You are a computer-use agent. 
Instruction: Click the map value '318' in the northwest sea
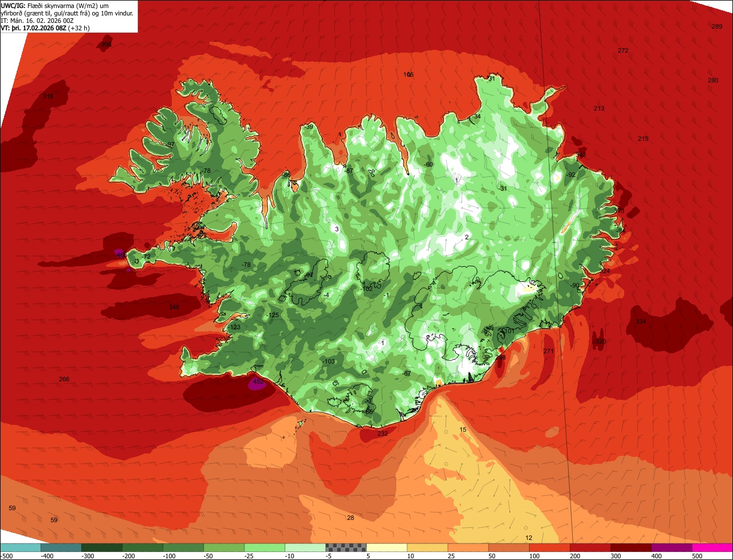pyautogui.click(x=48, y=96)
